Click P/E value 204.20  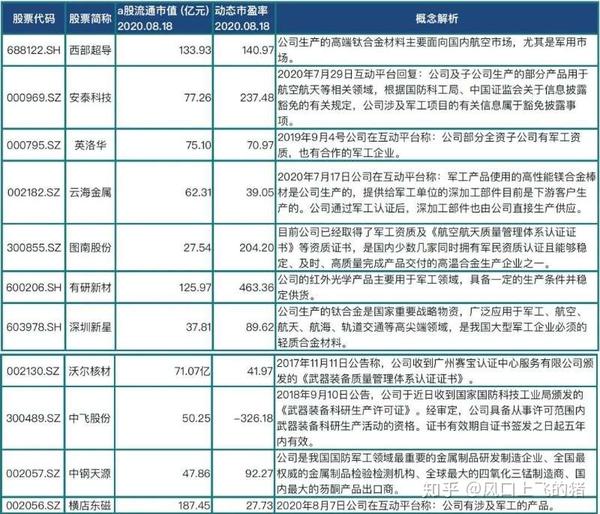pyautogui.click(x=257, y=248)
